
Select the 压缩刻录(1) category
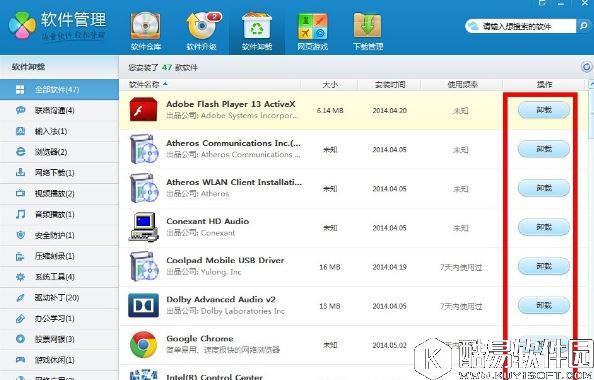[59, 256]
